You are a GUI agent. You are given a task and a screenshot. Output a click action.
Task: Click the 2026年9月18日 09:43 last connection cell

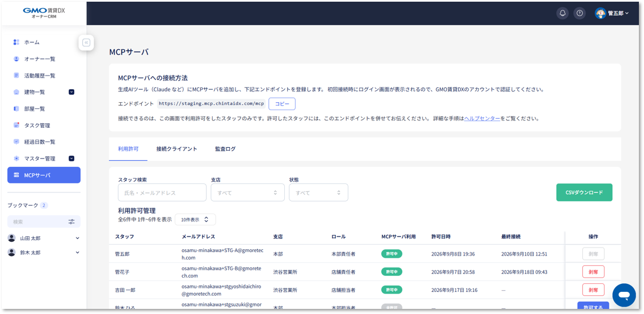(x=524, y=272)
